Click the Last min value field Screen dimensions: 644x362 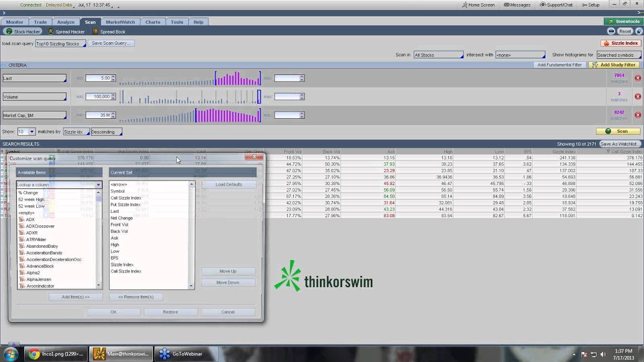98,78
